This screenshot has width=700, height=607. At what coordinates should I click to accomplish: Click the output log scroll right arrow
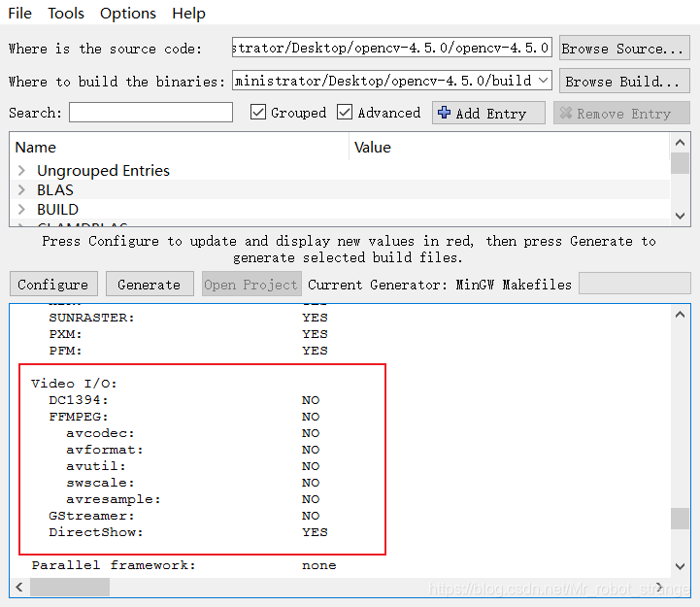(x=659, y=587)
